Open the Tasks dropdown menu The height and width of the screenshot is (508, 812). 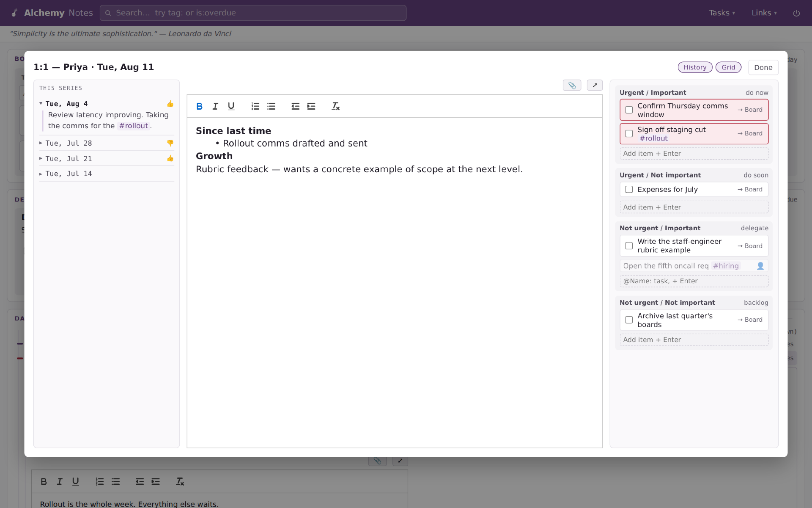[722, 13]
